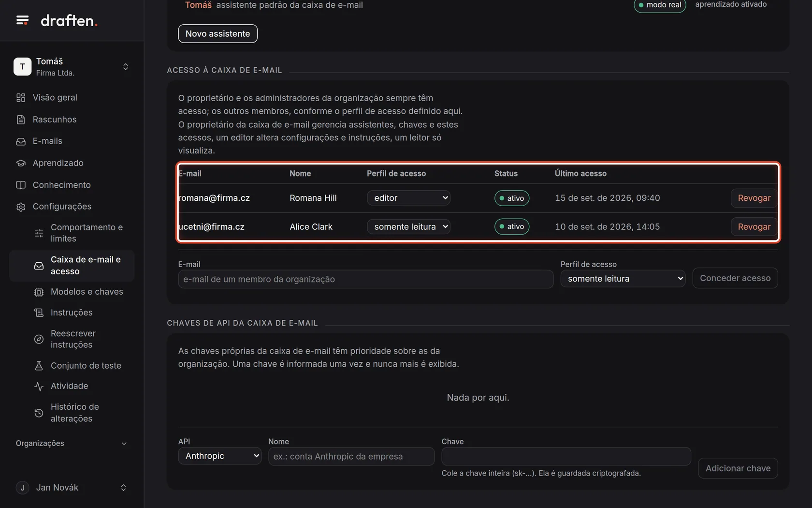This screenshot has width=812, height=508.
Task: Click the Visão geral grid icon
Action: pos(21,98)
